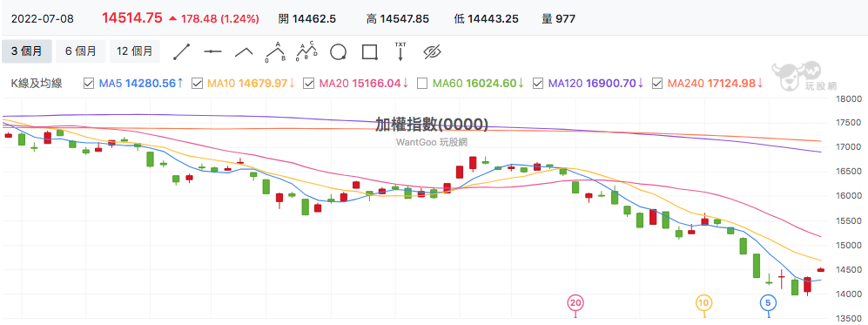
Task: Click the MA10 value 14679.97
Action: pyautogui.click(x=263, y=84)
